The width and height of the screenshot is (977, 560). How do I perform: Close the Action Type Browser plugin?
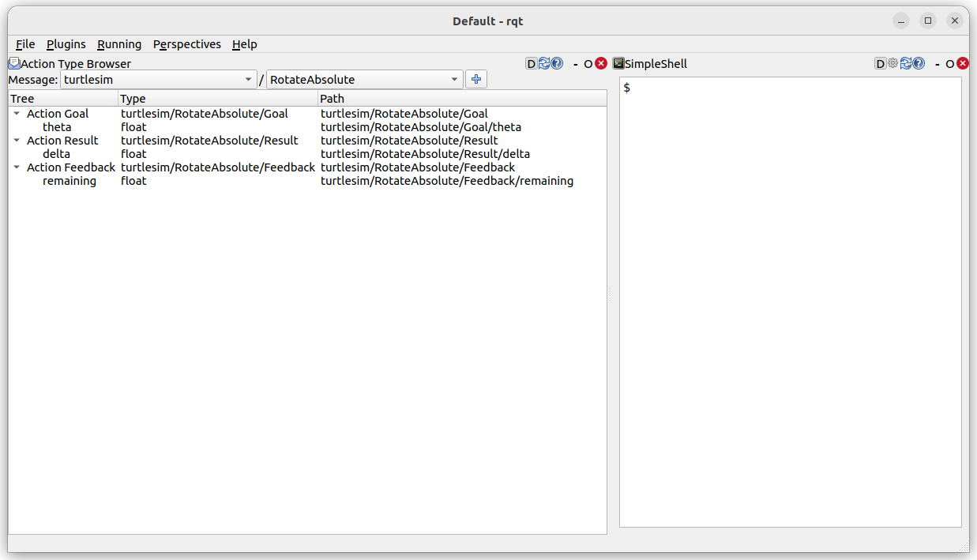(x=601, y=63)
